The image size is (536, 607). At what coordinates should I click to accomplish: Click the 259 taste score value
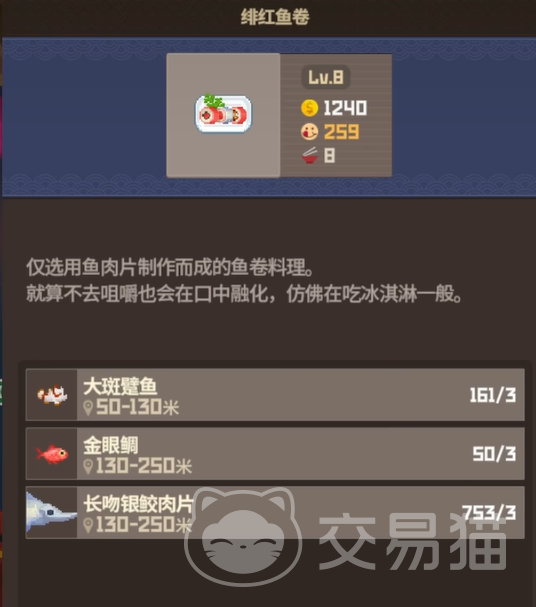(341, 132)
